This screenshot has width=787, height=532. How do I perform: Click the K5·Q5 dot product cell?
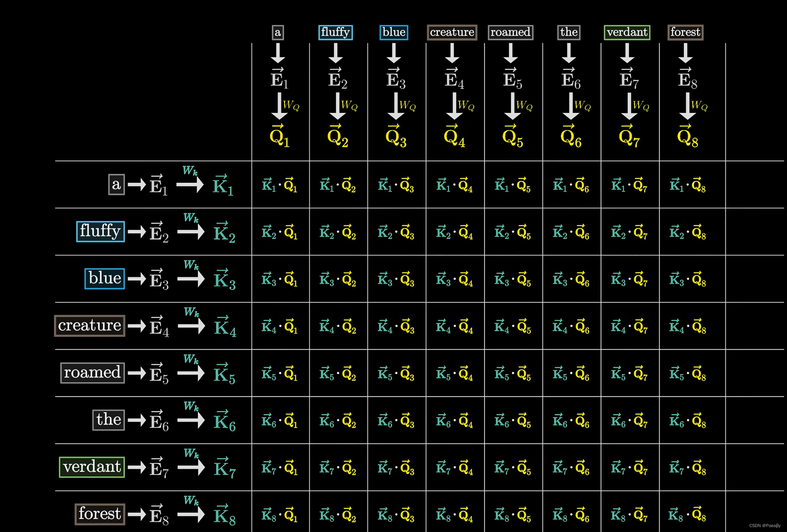[513, 374]
